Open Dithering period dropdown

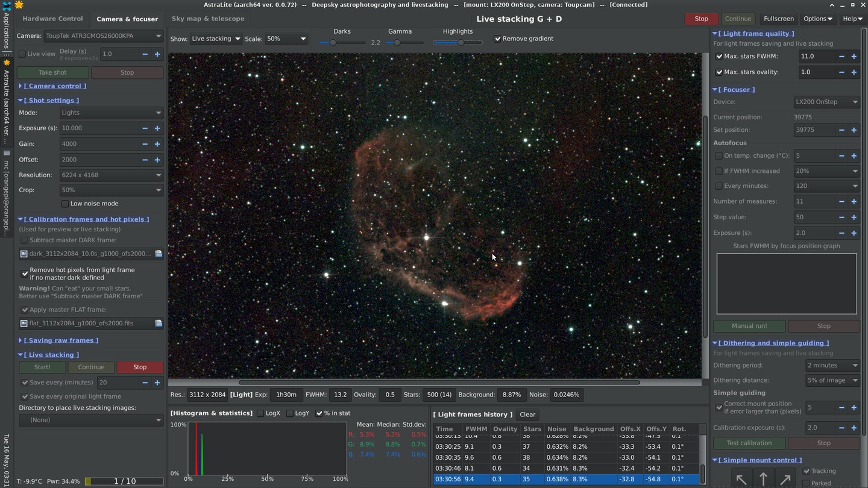tap(833, 365)
